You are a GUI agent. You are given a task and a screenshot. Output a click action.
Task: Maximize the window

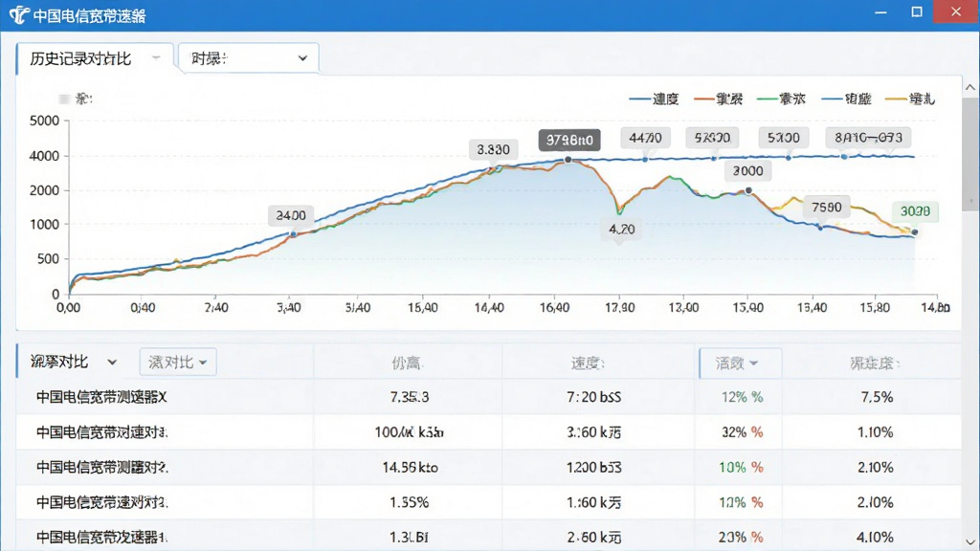click(916, 11)
